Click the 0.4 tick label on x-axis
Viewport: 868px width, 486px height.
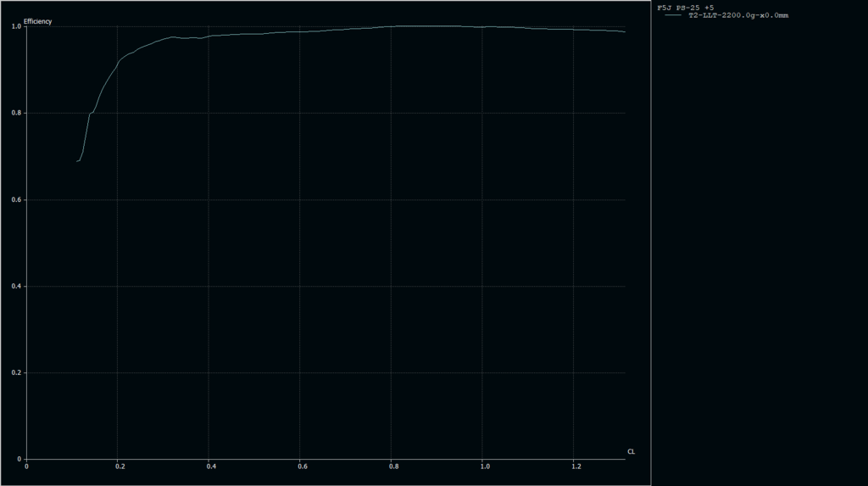coord(211,466)
